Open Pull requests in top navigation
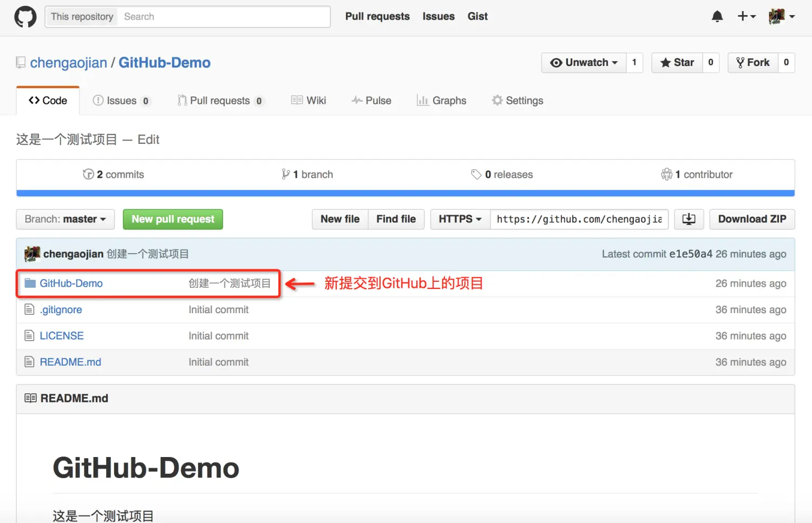Screen dimensions: 812x523 tap(377, 17)
